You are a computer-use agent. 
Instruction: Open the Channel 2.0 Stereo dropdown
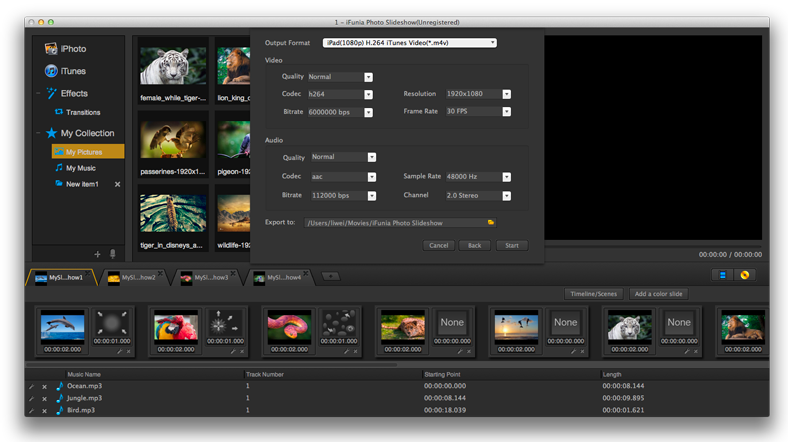pyautogui.click(x=507, y=196)
